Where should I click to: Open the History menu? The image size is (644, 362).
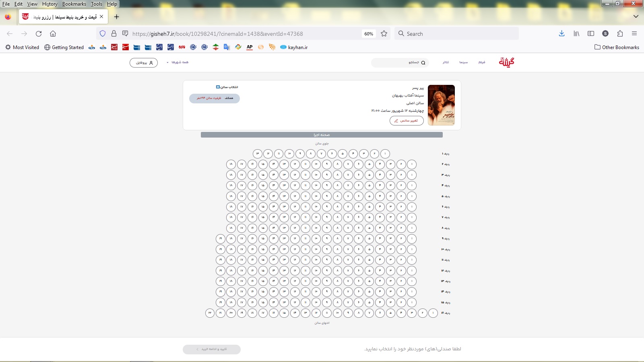[50, 4]
